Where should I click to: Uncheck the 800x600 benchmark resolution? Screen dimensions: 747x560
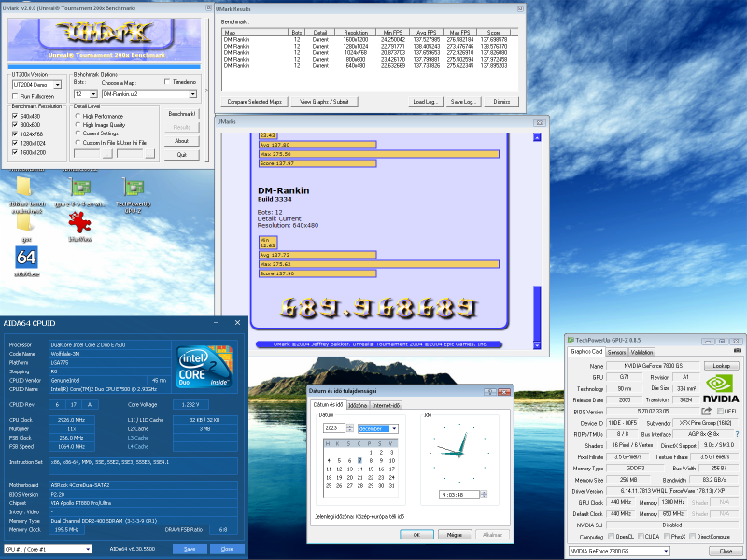15,125
